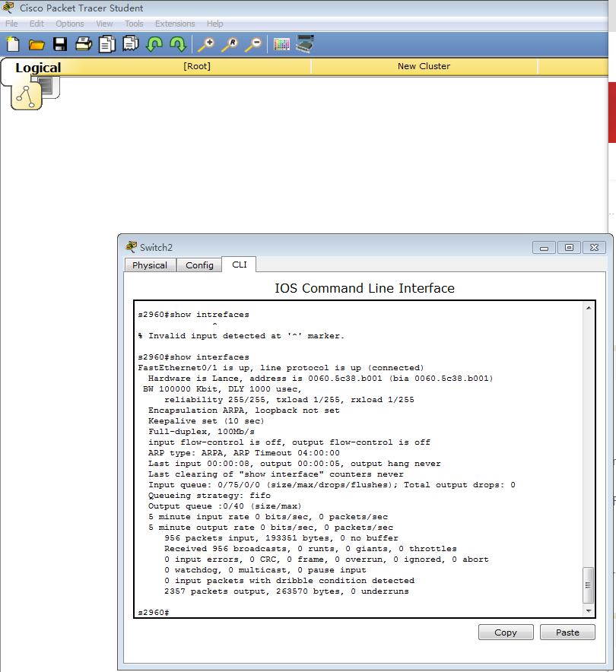Image resolution: width=616 pixels, height=672 pixels.
Task: Open the Custom Devices Dialog icon
Action: [x=305, y=44]
